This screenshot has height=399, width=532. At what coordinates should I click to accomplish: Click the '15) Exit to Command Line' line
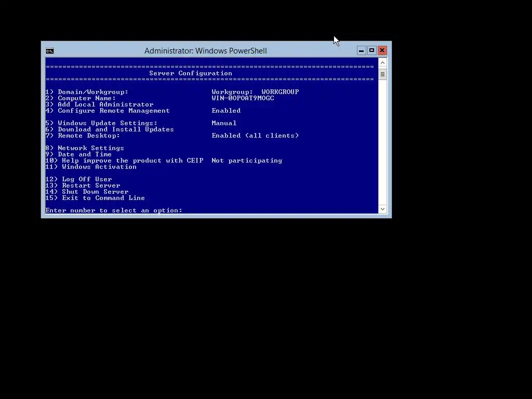click(x=96, y=198)
